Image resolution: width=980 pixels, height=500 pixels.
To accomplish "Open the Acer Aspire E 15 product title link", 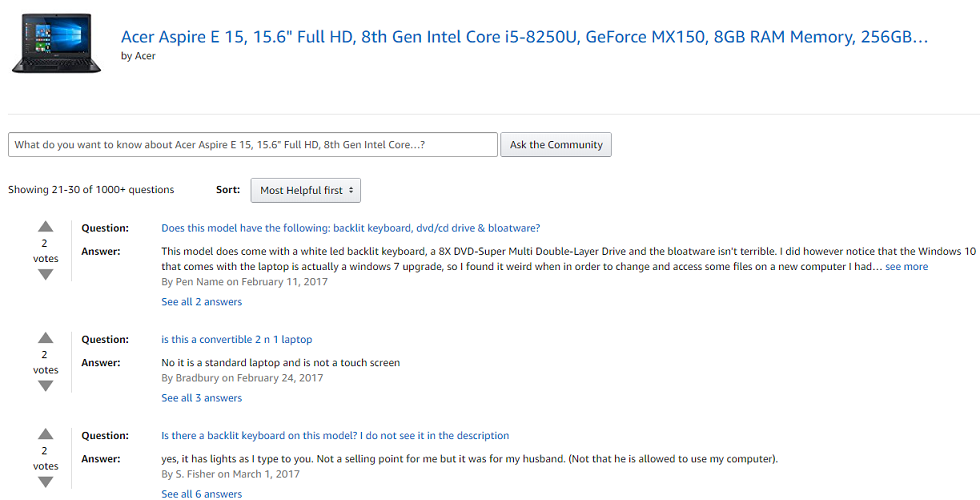I will 524,37.
